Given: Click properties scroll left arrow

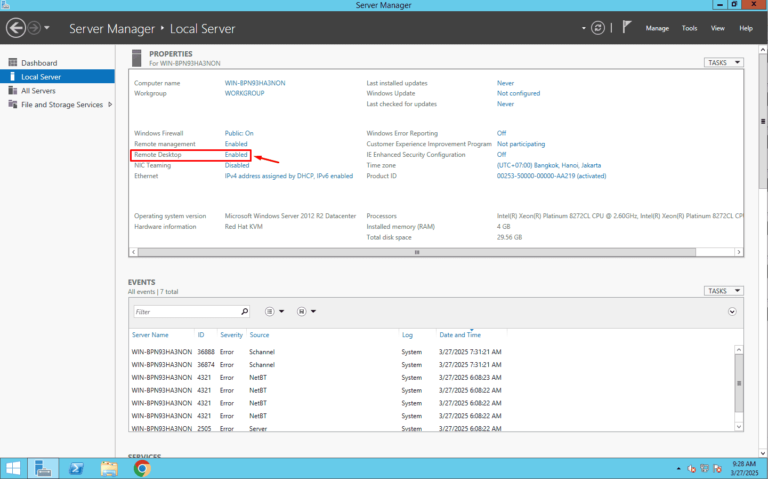Looking at the screenshot, I should [x=133, y=252].
